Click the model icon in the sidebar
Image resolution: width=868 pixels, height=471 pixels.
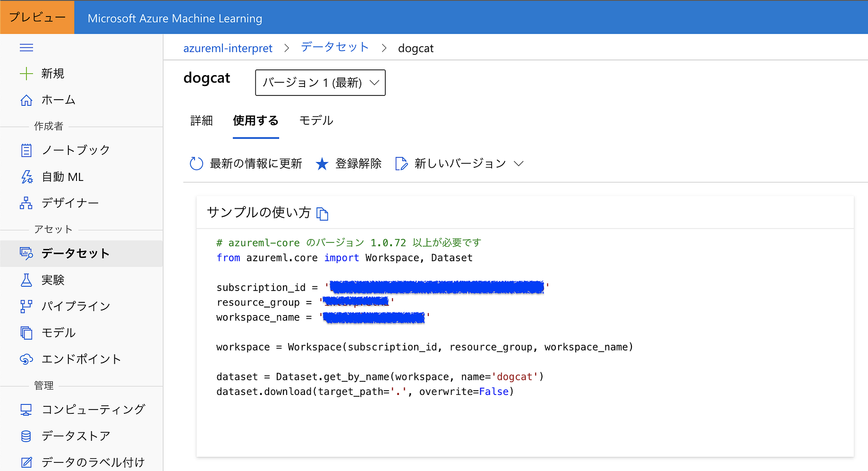(26, 333)
